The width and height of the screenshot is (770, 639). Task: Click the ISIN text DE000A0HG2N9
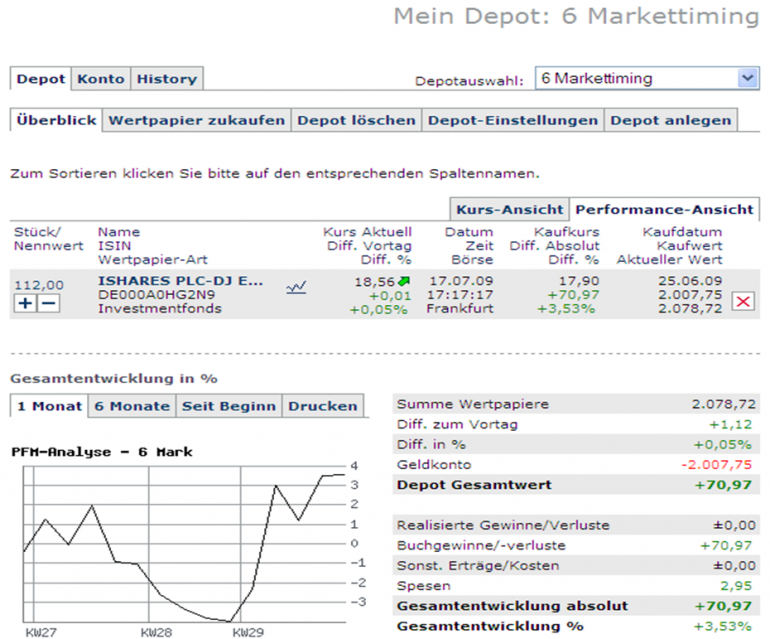(157, 295)
